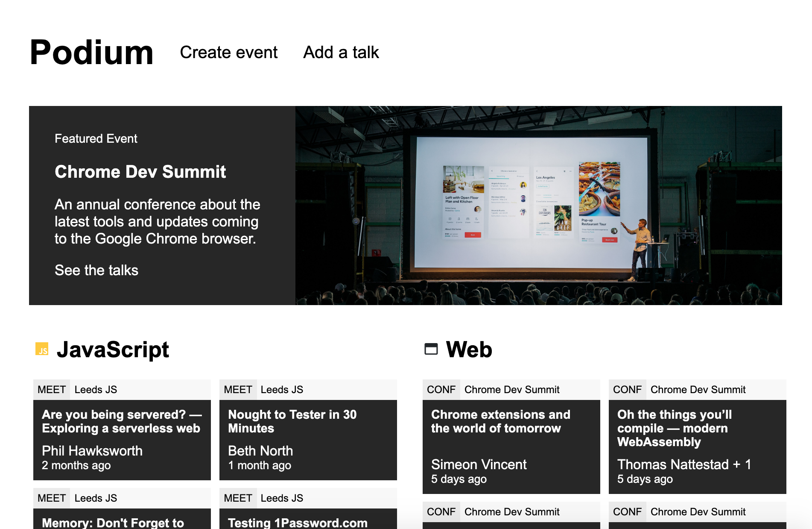Click MEET tag above 'Nought to Tester'
Image resolution: width=812 pixels, height=529 pixels.
tap(238, 390)
